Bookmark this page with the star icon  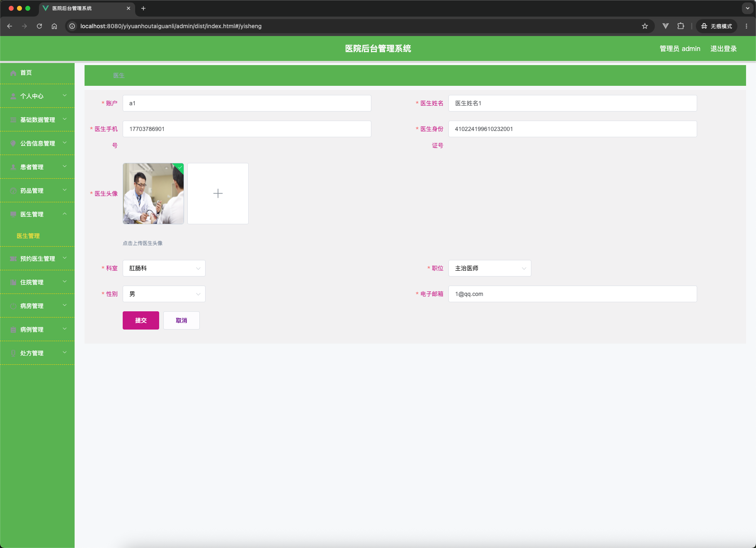point(645,26)
